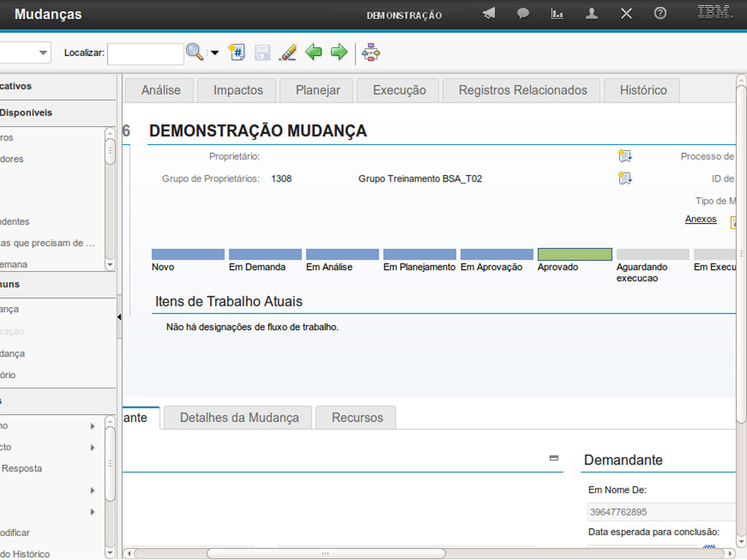The image size is (747, 560).
Task: Open the user profile icon in header
Action: click(592, 14)
